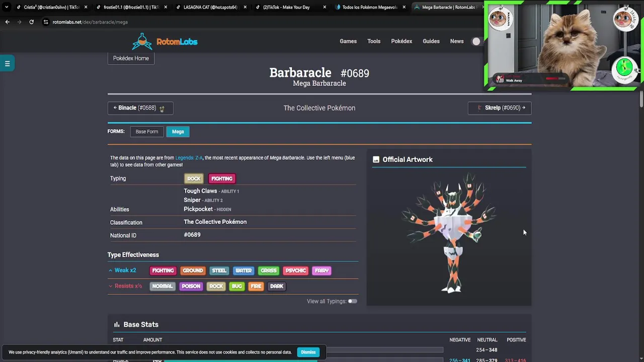Click the STEEL weakness badge
644x362 pixels.
click(219, 270)
